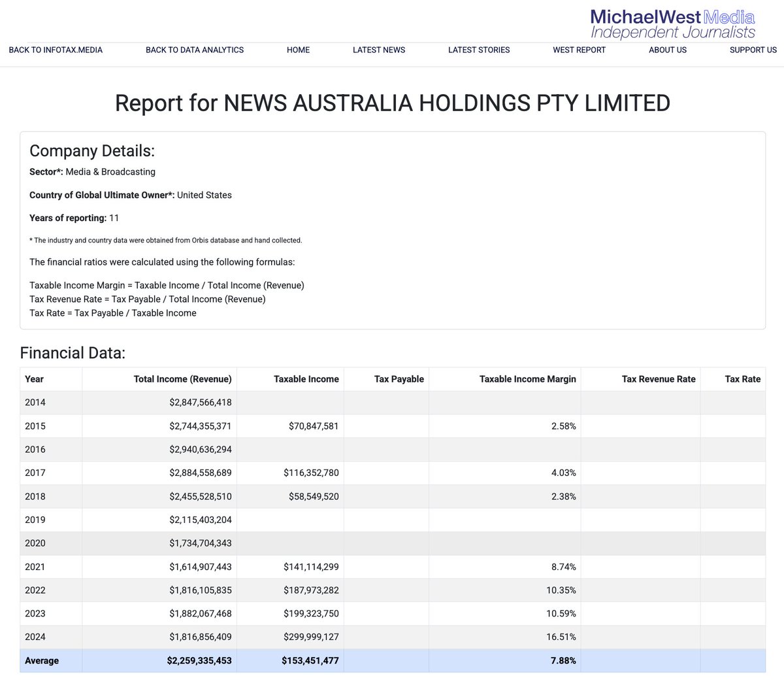Click the report title heading
This screenshot has width=784, height=691.
tap(393, 103)
